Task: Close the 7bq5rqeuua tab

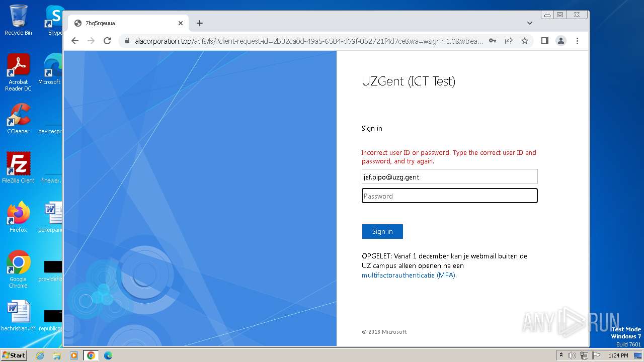Action: 181,23
